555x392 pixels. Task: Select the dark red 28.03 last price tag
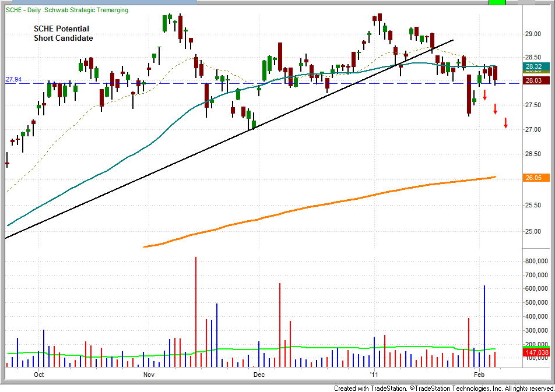tap(536, 80)
